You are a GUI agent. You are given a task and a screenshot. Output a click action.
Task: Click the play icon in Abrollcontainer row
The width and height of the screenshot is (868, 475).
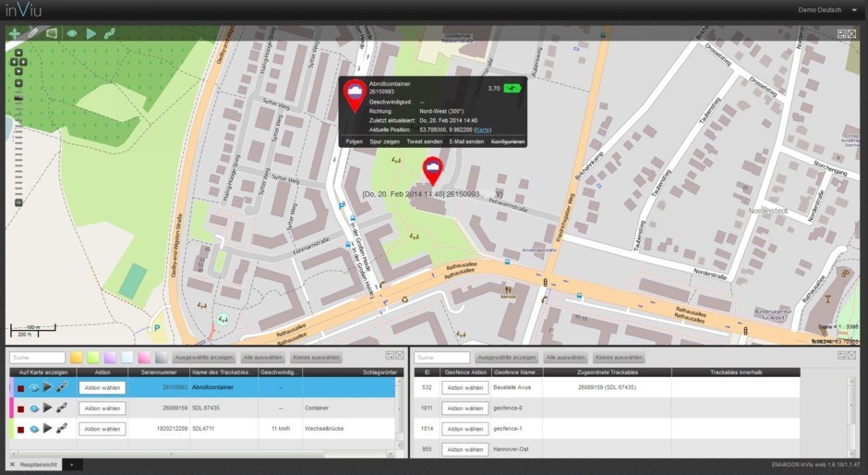48,387
